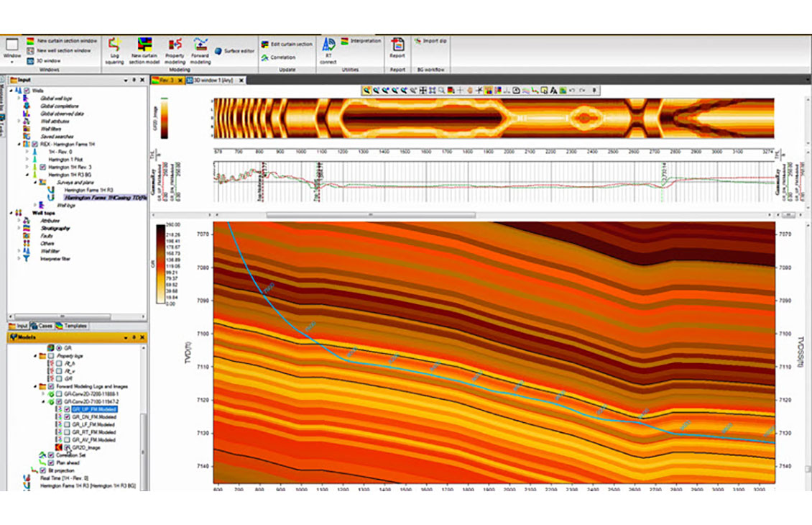Start RT connect utility
The height and width of the screenshot is (525, 812).
click(328, 50)
